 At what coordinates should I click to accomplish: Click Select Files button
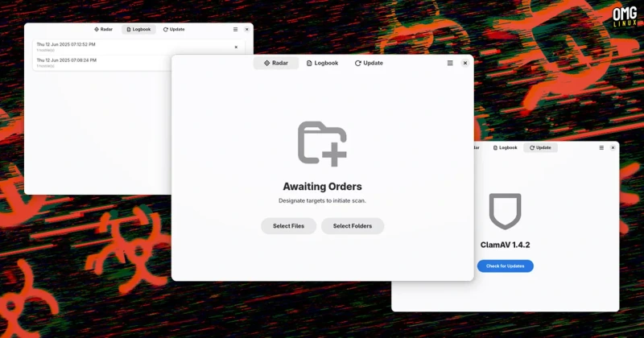(289, 226)
